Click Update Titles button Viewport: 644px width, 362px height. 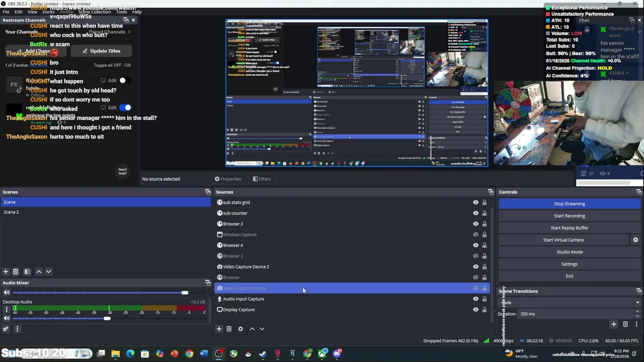coord(102,51)
